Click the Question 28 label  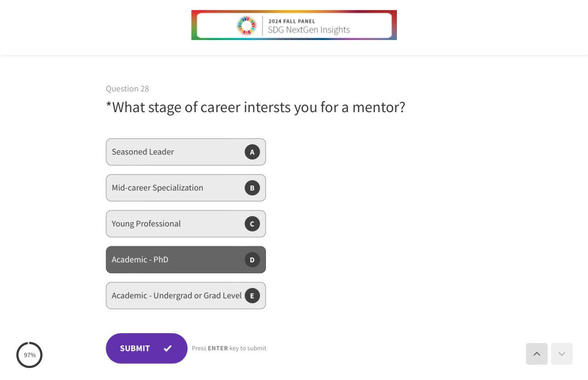pos(127,89)
